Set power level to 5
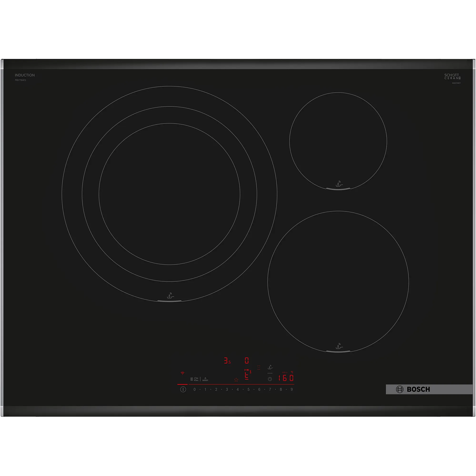 click(248, 390)
